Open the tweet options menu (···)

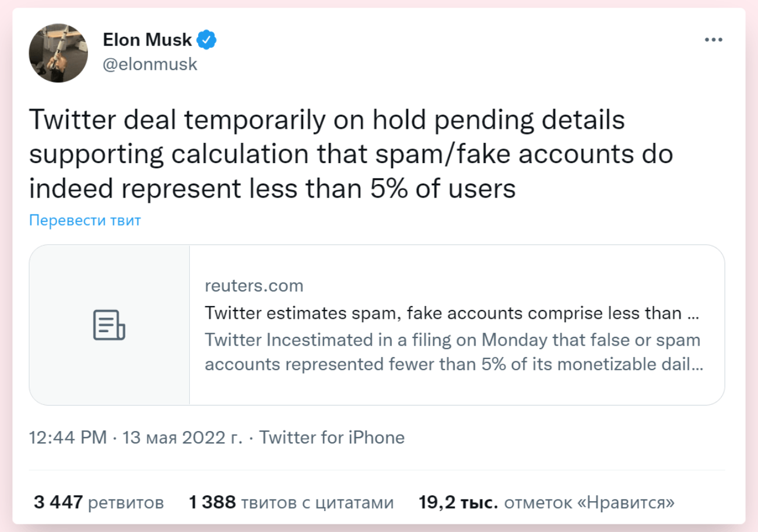[x=714, y=39]
